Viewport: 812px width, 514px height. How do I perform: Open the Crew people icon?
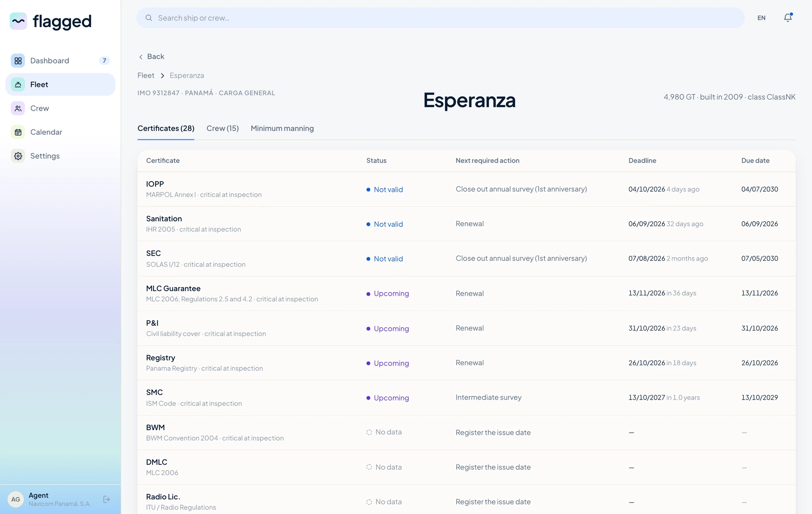(x=18, y=108)
